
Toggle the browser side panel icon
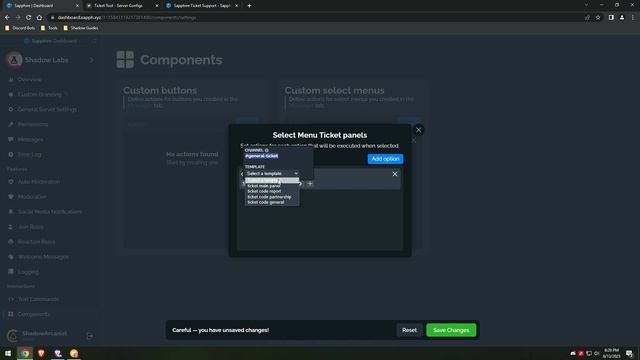(611, 18)
